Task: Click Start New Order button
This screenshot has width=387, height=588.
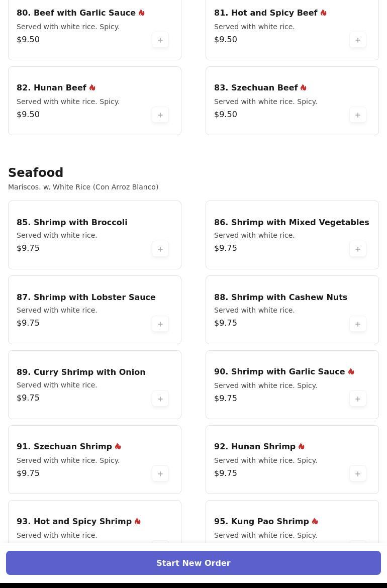Action: click(193, 563)
